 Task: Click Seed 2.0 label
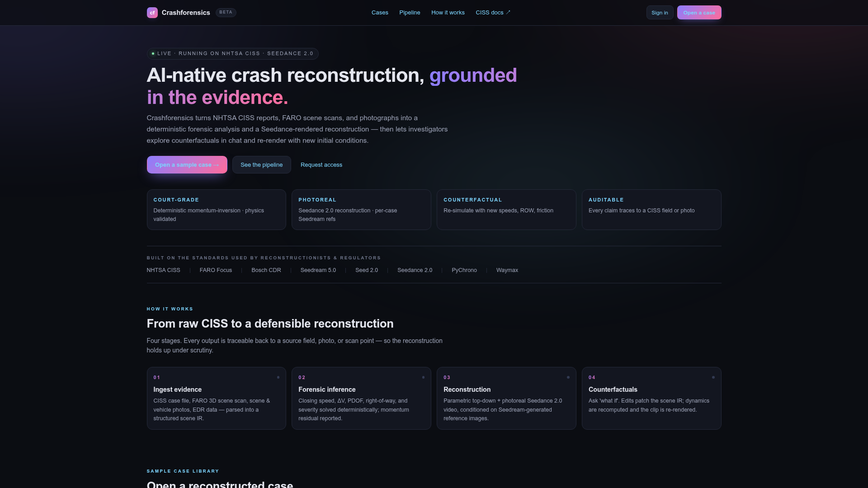coord(367,270)
